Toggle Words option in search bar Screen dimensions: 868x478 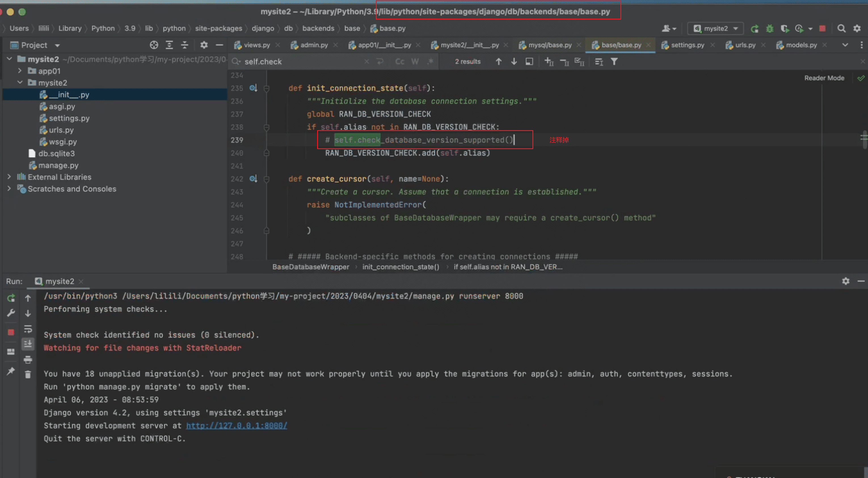click(415, 62)
